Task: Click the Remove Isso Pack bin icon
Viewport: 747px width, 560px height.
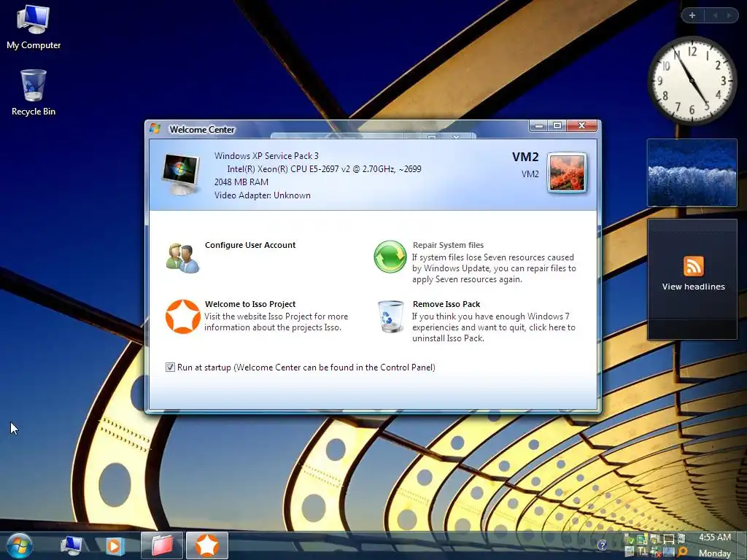Action: pyautogui.click(x=391, y=316)
